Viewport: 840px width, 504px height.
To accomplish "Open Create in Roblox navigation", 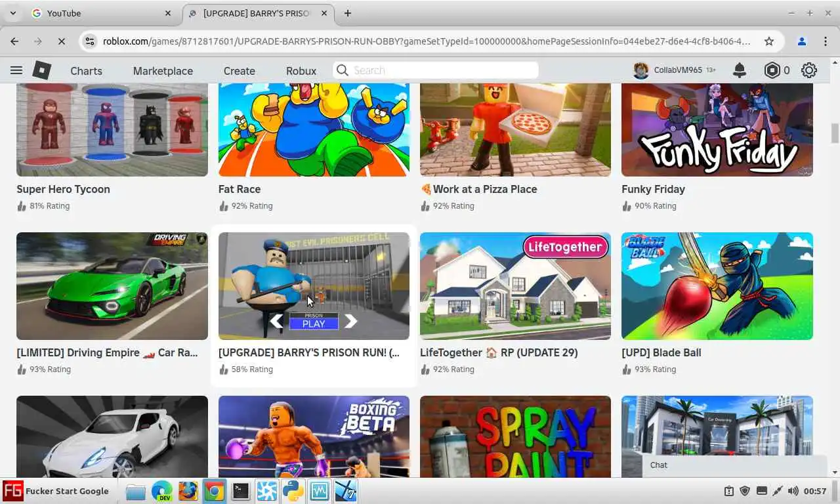I will 239,71.
